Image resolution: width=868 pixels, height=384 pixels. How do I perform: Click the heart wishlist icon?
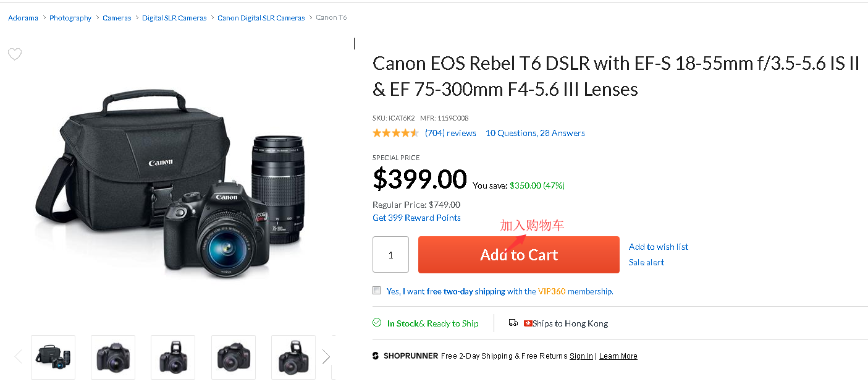tap(15, 54)
